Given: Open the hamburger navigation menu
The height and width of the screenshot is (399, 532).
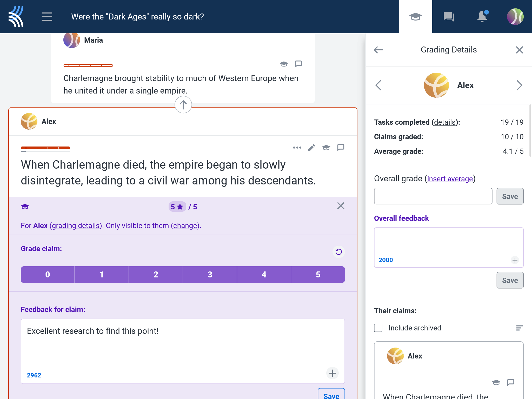Looking at the screenshot, I should 47,17.
